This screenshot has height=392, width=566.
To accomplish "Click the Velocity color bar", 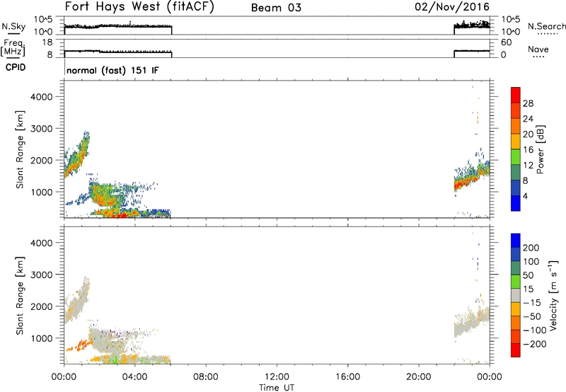I will (516, 295).
